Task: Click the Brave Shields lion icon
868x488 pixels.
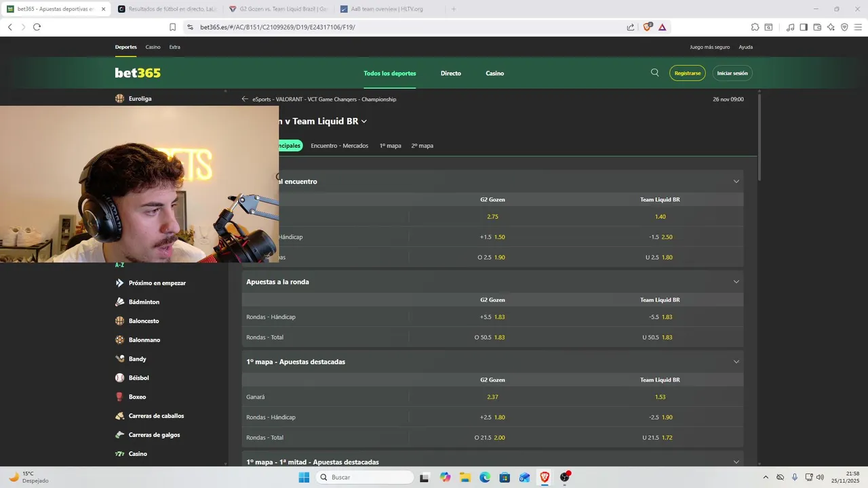Action: coord(647,27)
